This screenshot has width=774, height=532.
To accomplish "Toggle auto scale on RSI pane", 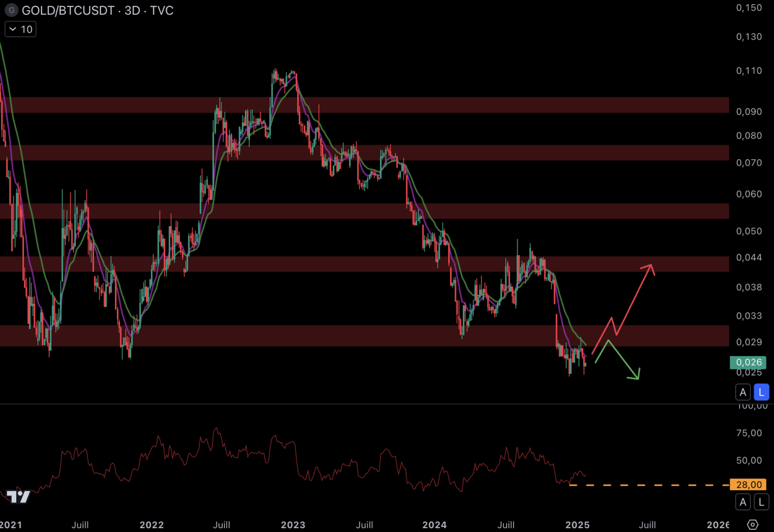I will pyautogui.click(x=743, y=502).
